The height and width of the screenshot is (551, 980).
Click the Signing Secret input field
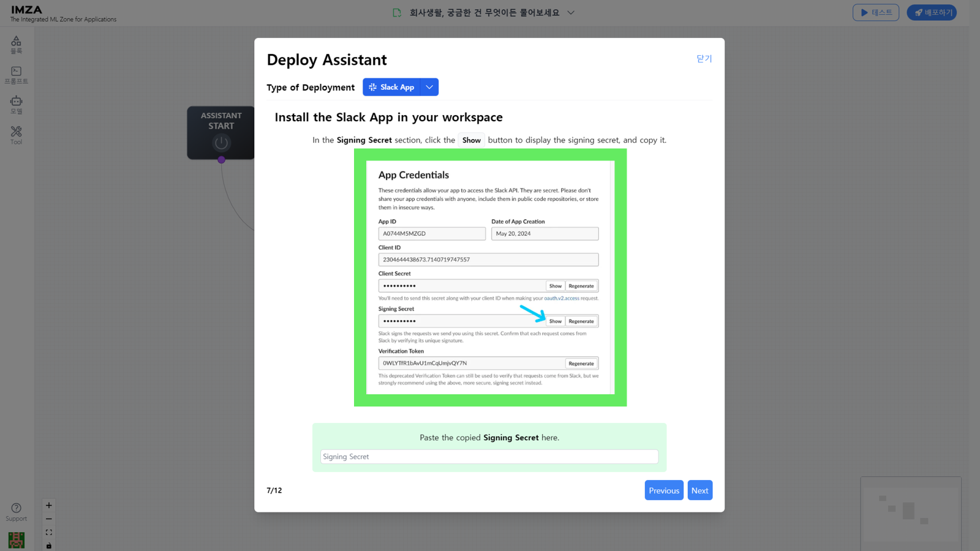click(x=489, y=457)
